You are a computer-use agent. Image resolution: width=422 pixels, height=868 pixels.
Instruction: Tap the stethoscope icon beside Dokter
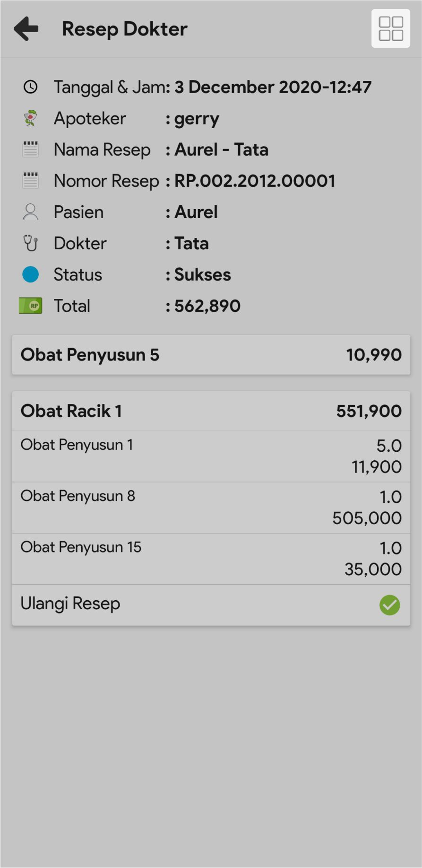31,243
